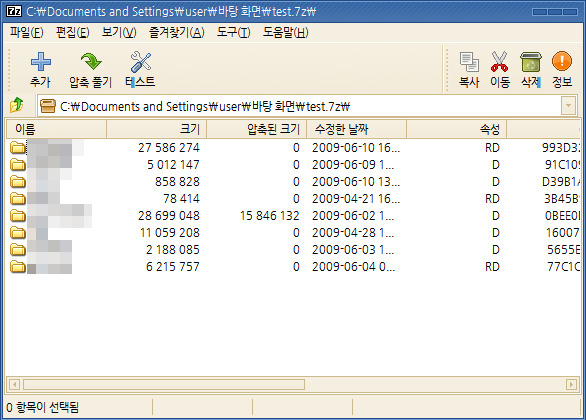586x420 pixels.
Task: Click the scroll right arrow
Action: pyautogui.click(x=571, y=384)
